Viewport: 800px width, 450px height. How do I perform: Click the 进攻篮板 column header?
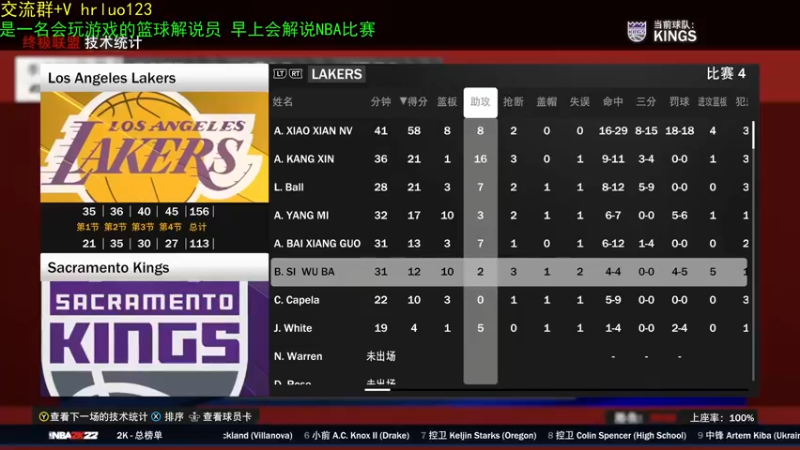[x=712, y=102]
